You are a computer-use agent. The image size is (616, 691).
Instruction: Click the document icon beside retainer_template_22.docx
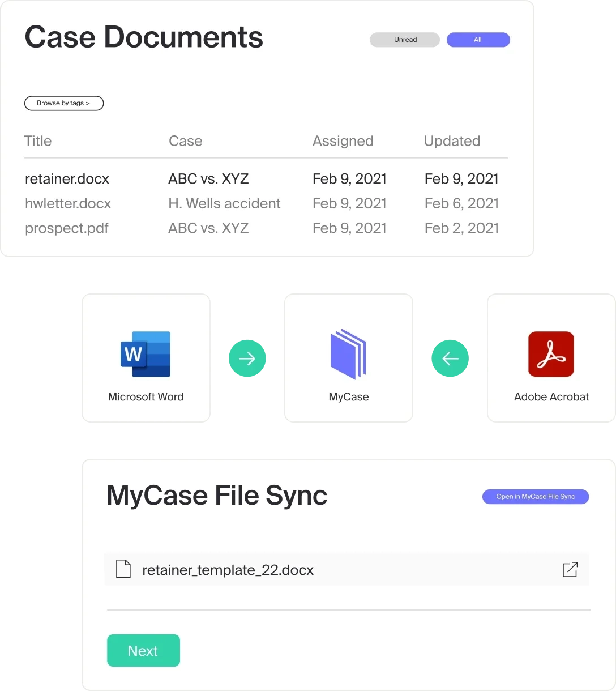click(123, 569)
